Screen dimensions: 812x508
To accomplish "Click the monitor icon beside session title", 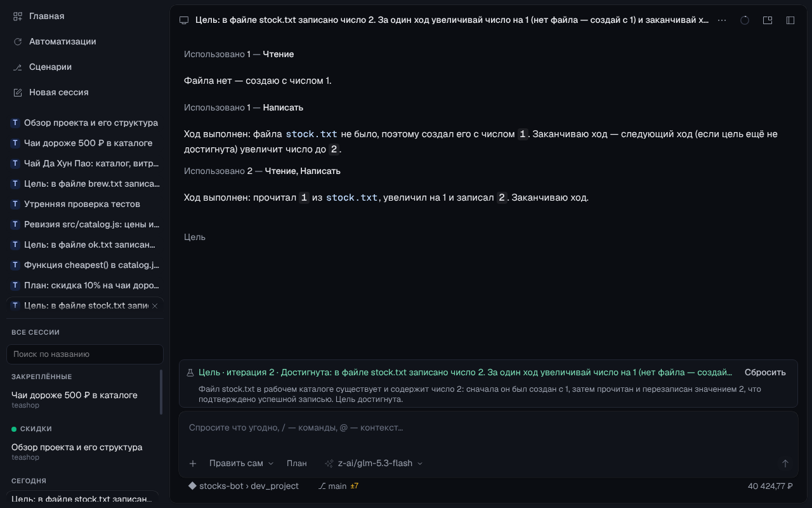I will (x=185, y=20).
